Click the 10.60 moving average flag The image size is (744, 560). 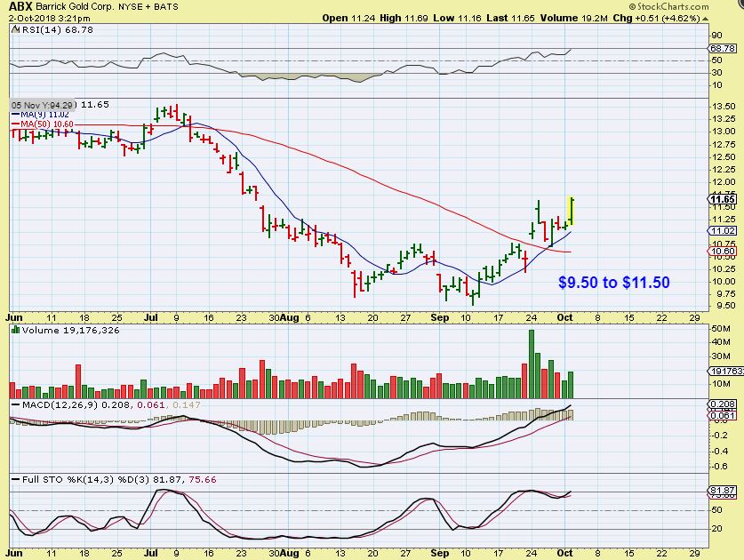(x=722, y=251)
